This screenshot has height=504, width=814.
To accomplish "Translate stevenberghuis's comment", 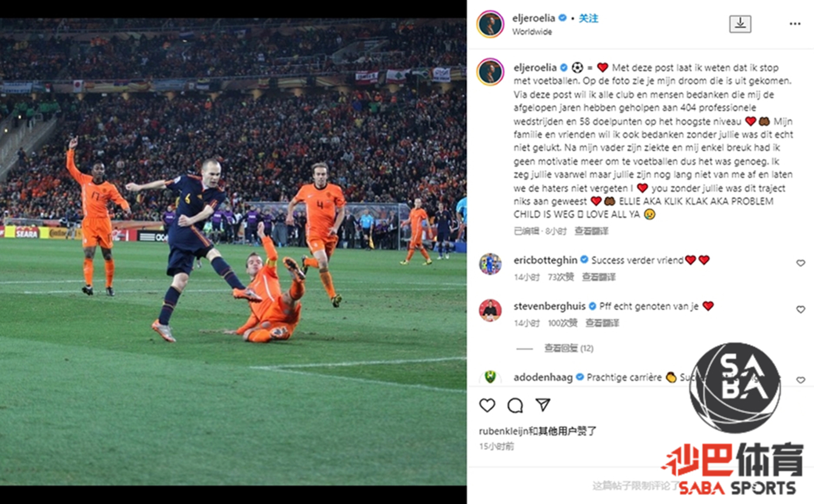I will click(x=603, y=323).
